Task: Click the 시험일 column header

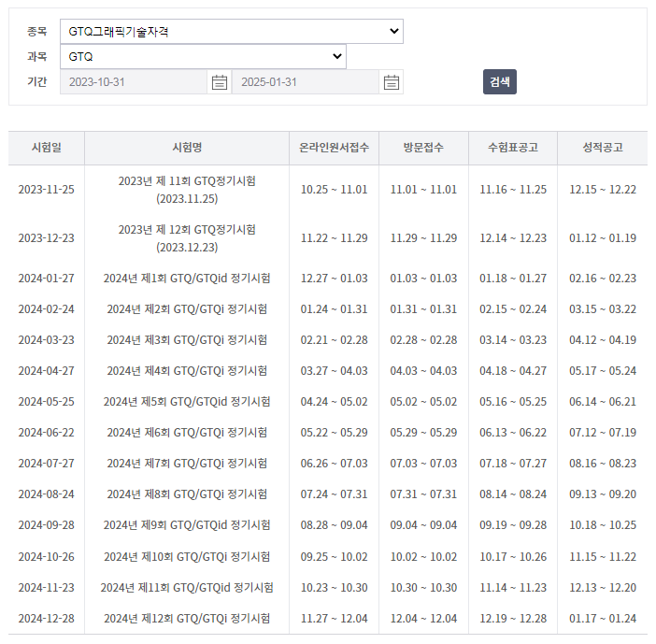Action: coord(47,148)
